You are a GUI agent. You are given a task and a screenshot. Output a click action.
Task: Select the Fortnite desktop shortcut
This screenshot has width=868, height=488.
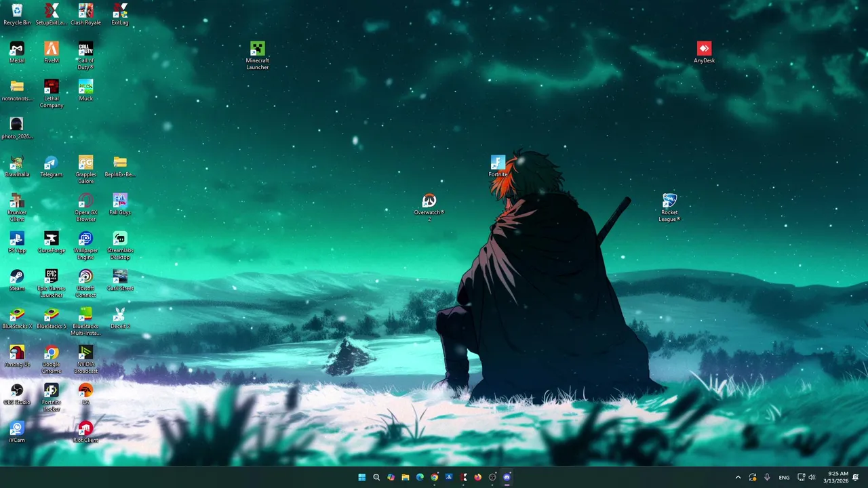[x=498, y=166]
